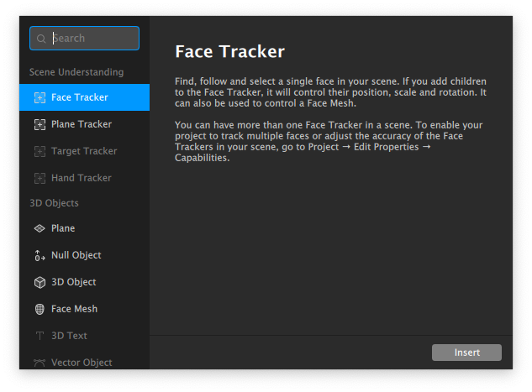The width and height of the screenshot is (532, 392).
Task: Click the Insert button
Action: 466,353
